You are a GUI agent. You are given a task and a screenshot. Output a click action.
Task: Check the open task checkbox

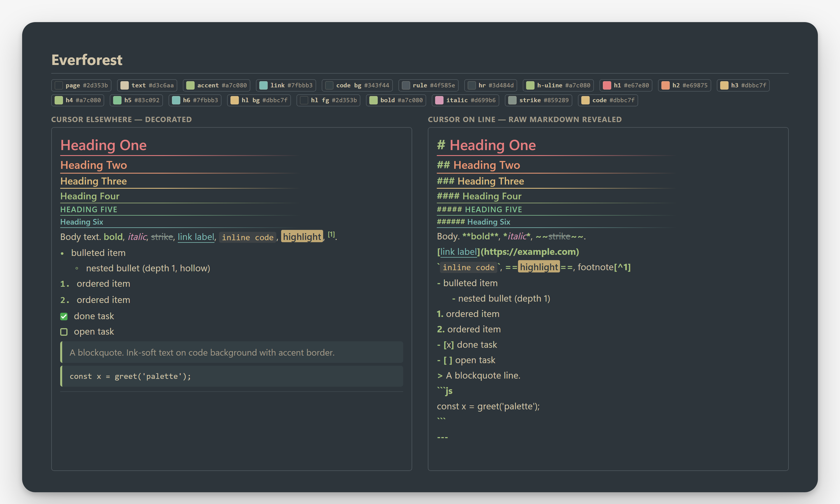click(64, 332)
